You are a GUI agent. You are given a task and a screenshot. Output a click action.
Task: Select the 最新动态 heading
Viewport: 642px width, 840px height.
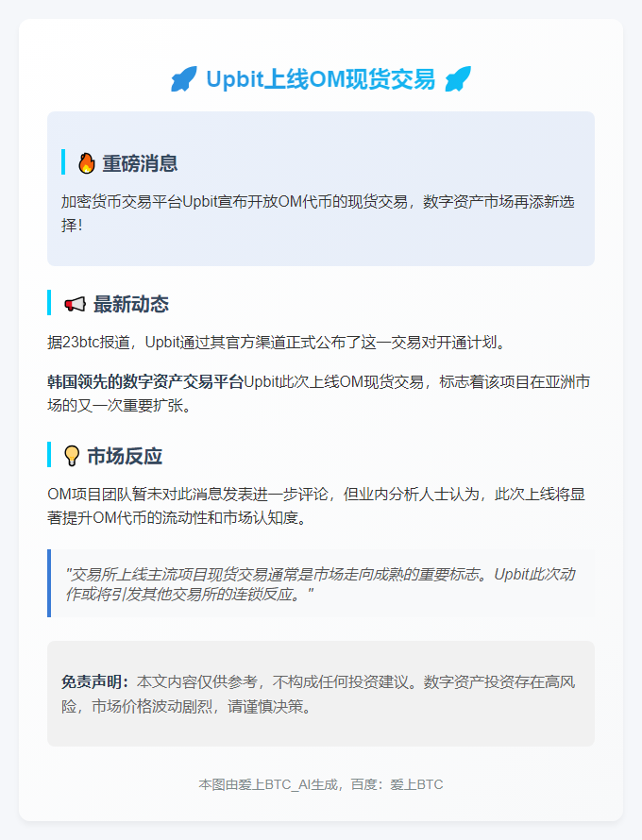point(131,304)
